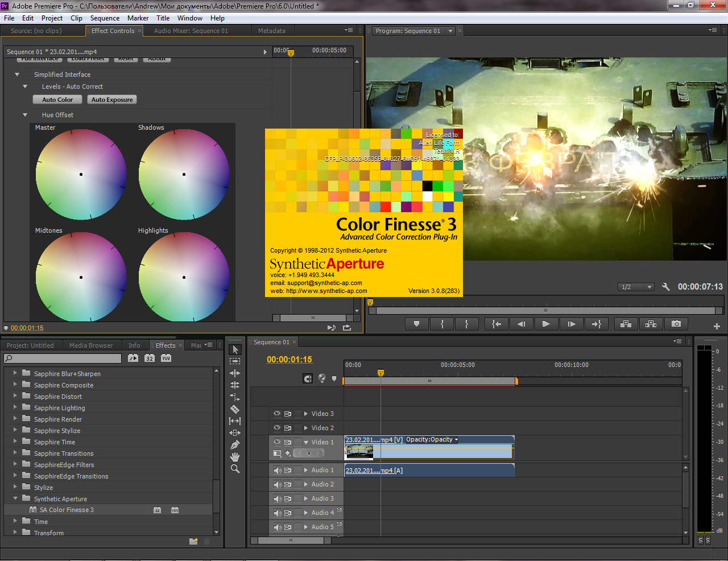Click Add Marker in Program monitor
The height and width of the screenshot is (561, 728).
tap(417, 324)
